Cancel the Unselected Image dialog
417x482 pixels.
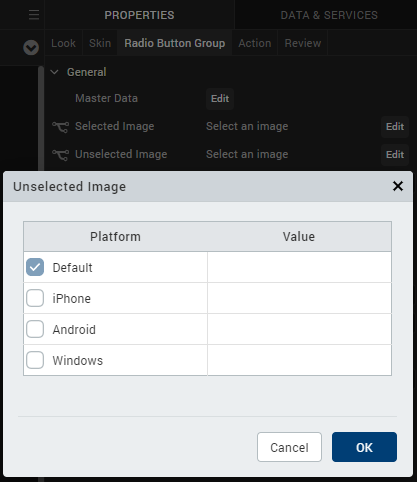(289, 447)
